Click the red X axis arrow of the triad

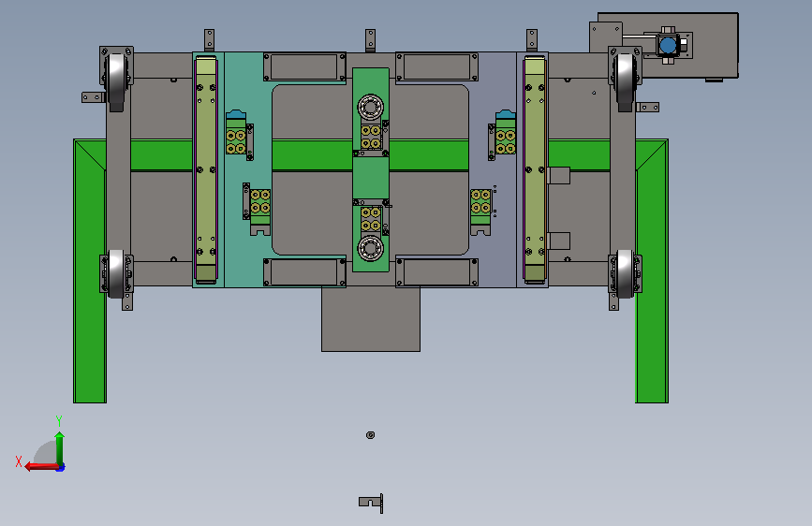click(x=41, y=467)
